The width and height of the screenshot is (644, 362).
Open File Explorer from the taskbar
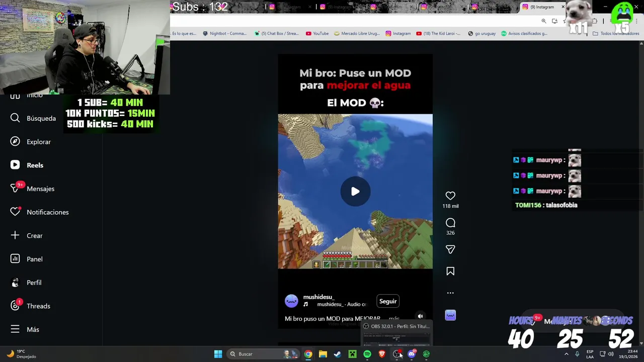pos(323,354)
